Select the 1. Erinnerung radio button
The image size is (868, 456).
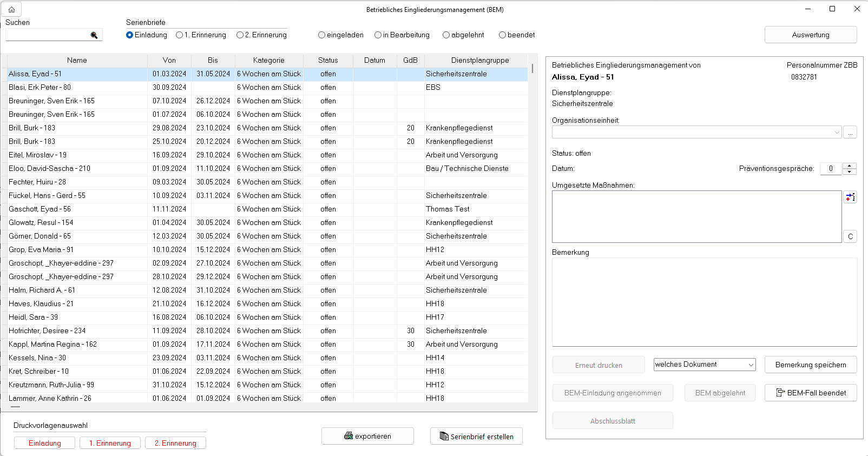point(180,35)
